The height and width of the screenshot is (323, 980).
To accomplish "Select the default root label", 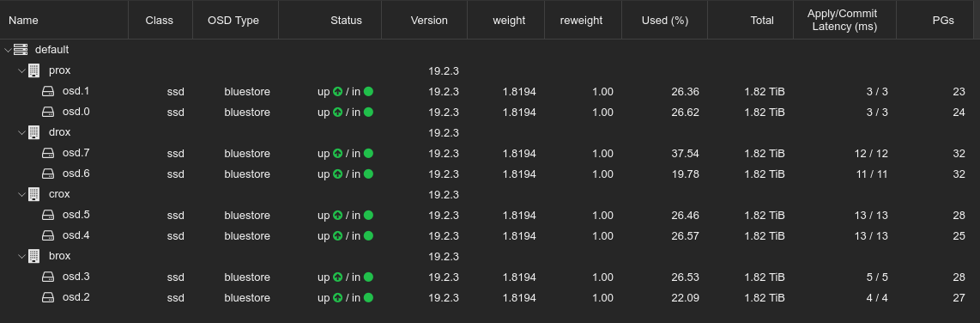I will point(51,50).
